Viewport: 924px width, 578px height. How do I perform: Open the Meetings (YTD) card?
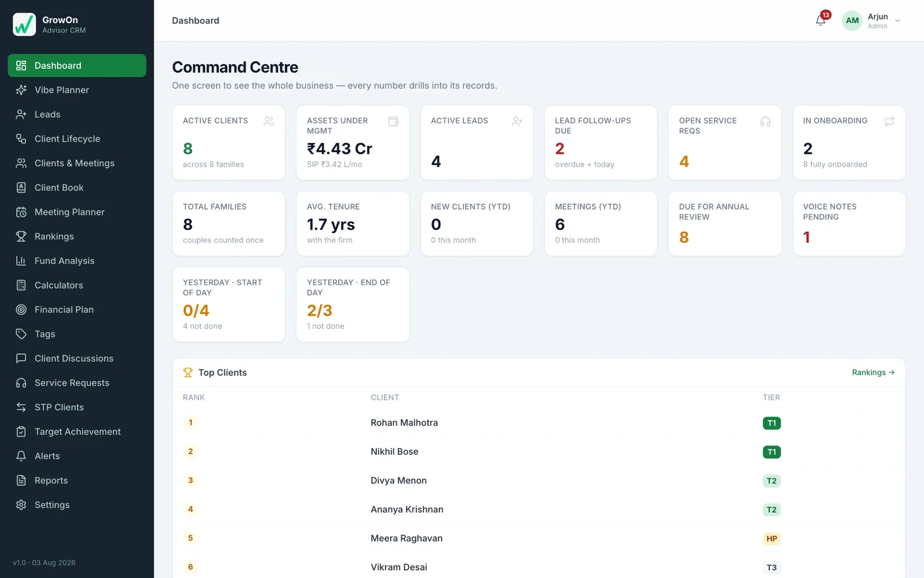click(x=601, y=223)
